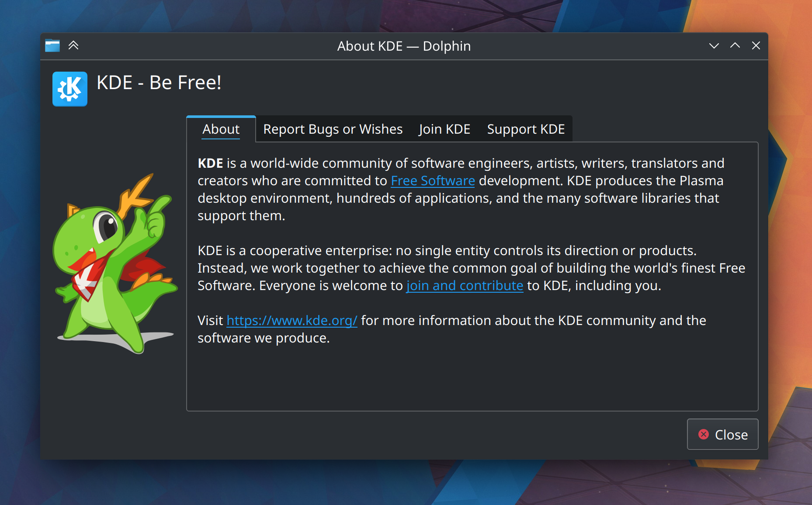812x505 pixels.
Task: Maximize the dialog using the up chevron icon
Action: click(x=735, y=45)
